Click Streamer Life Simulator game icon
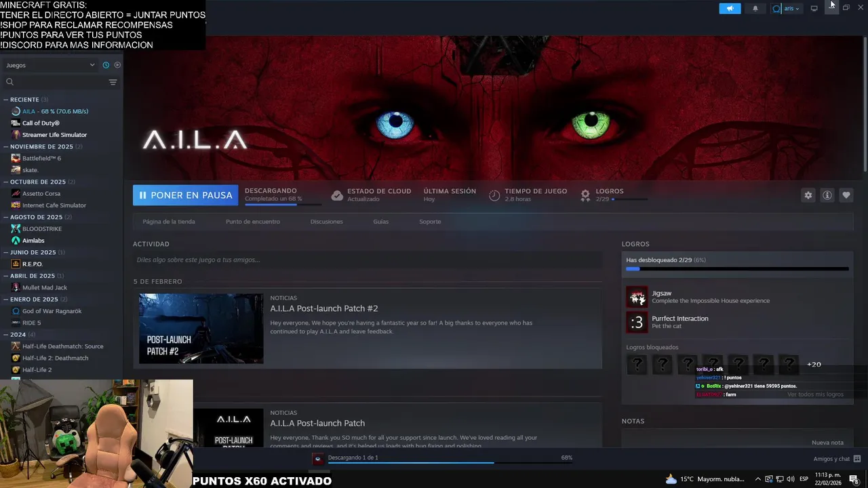868x488 pixels. point(16,134)
